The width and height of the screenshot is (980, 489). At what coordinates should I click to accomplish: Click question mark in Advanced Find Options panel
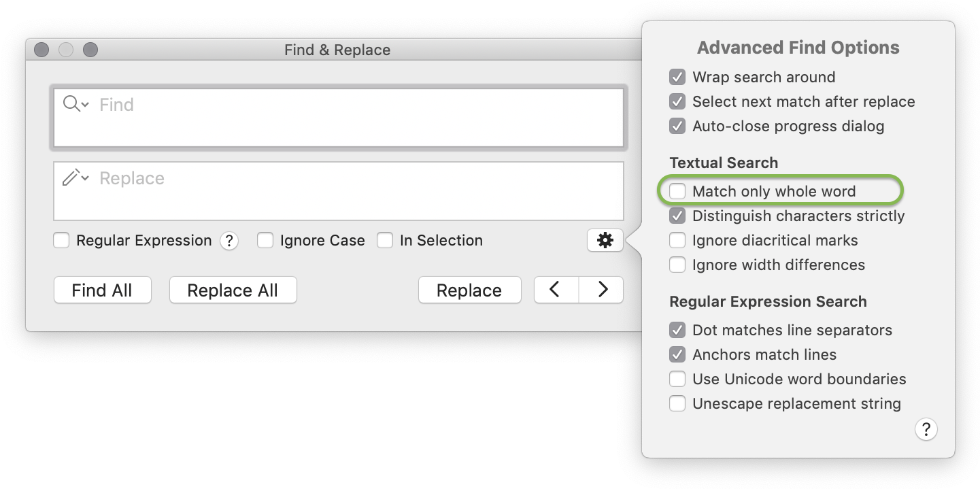926,429
